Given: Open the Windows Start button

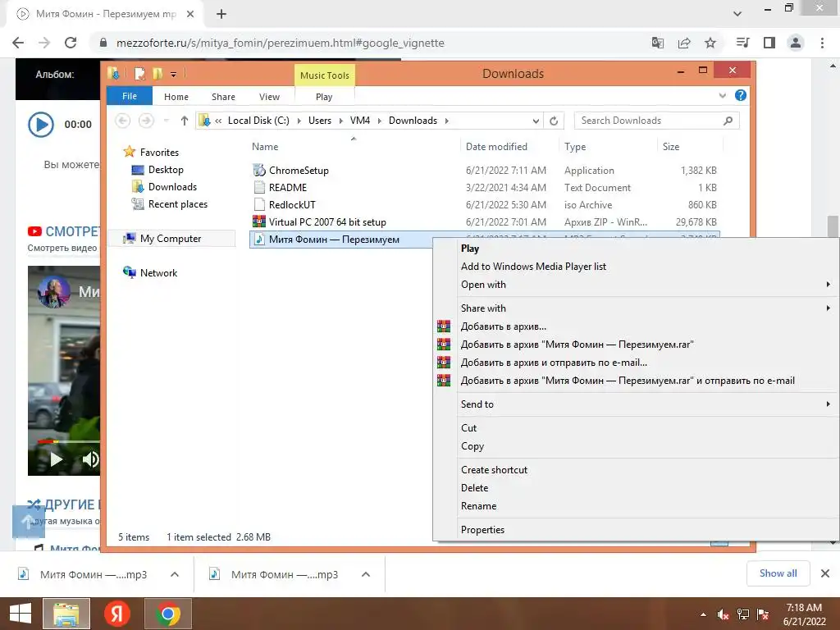Looking at the screenshot, I should click(x=21, y=614).
